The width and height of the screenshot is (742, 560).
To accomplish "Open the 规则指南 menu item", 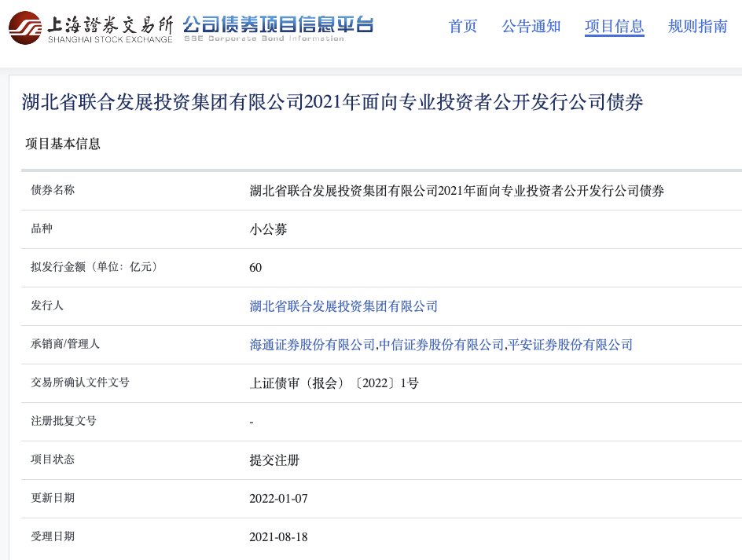I will tap(697, 26).
